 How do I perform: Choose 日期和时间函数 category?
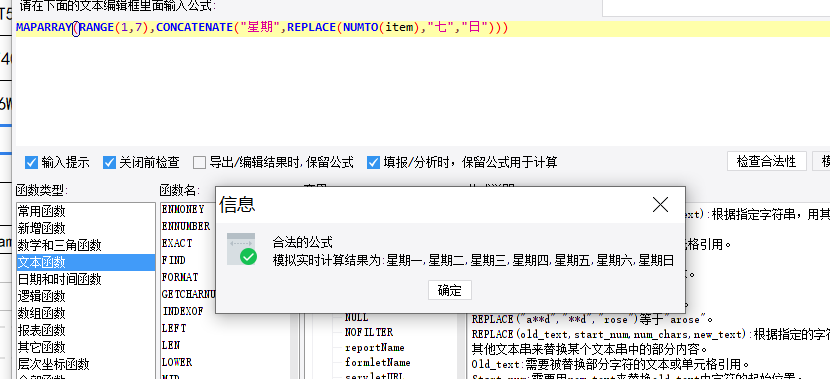tap(85, 279)
